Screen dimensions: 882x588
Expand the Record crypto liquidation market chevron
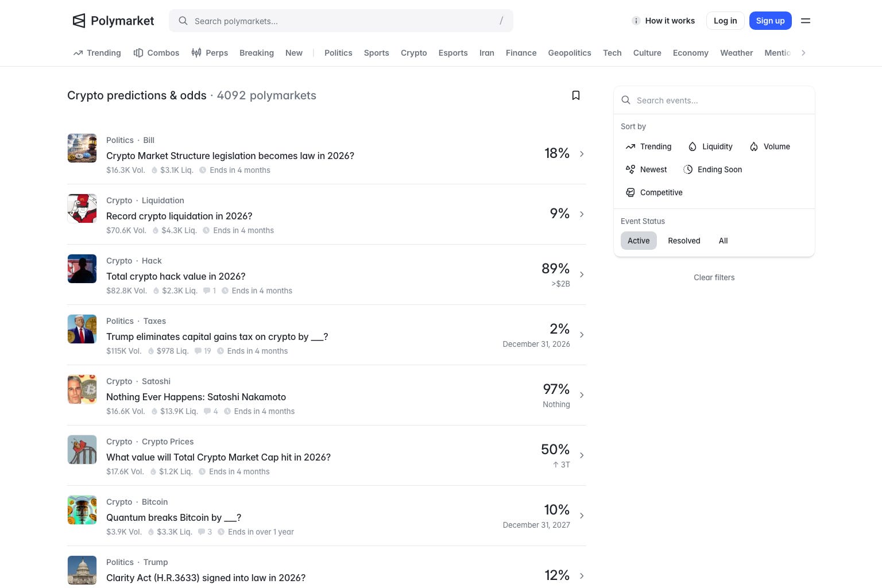point(582,214)
